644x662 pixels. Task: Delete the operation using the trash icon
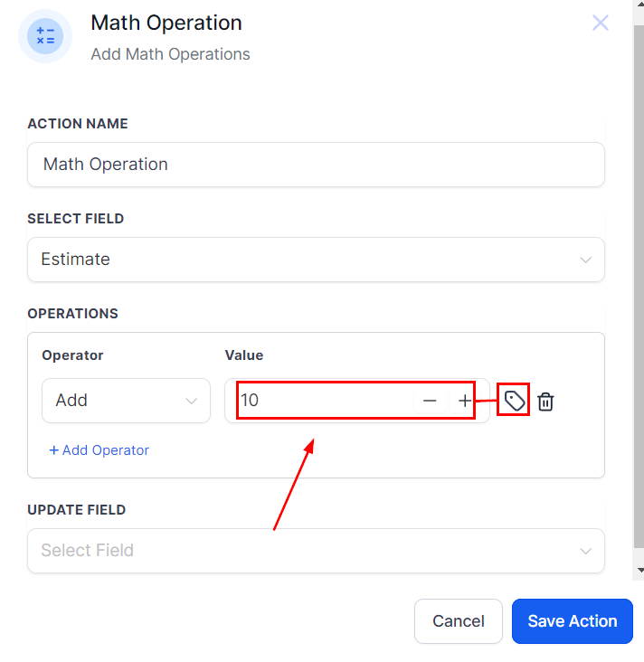pos(545,402)
